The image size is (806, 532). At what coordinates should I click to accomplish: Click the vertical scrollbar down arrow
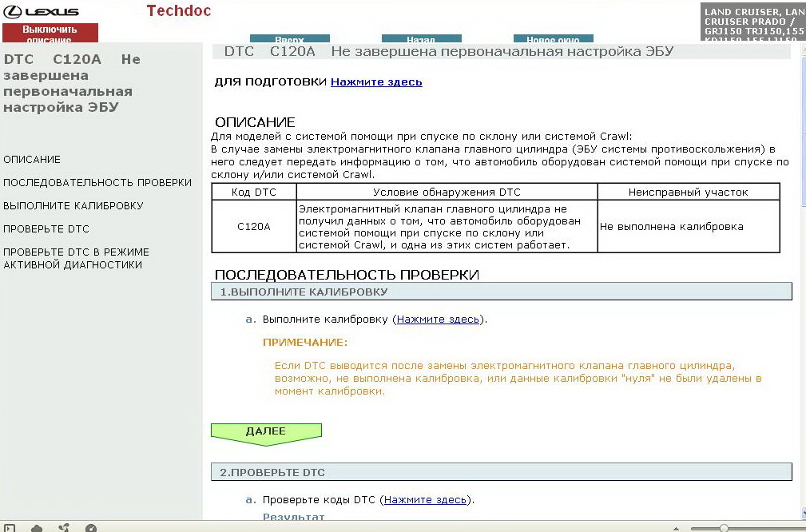pyautogui.click(x=802, y=513)
